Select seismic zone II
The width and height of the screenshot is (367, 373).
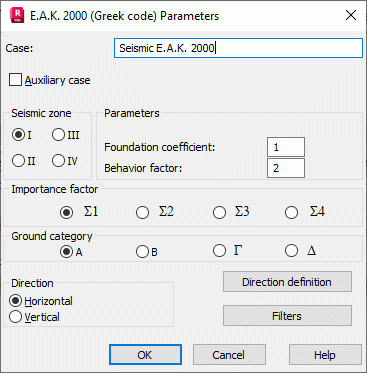pyautogui.click(x=18, y=161)
